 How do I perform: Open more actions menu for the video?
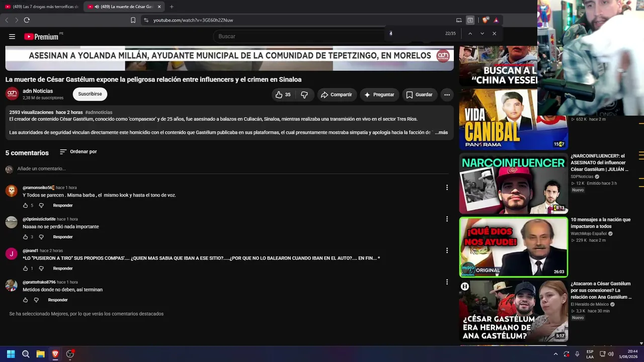[447, 95]
